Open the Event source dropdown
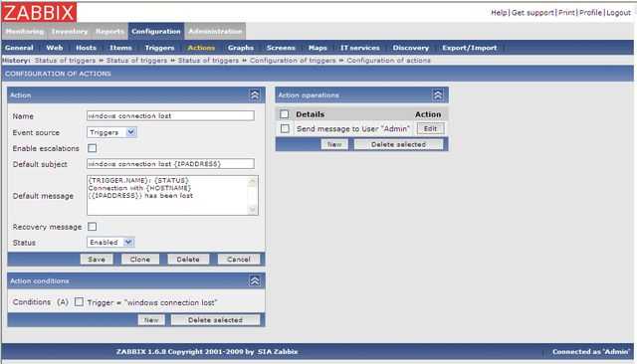637x364 pixels. [x=111, y=132]
